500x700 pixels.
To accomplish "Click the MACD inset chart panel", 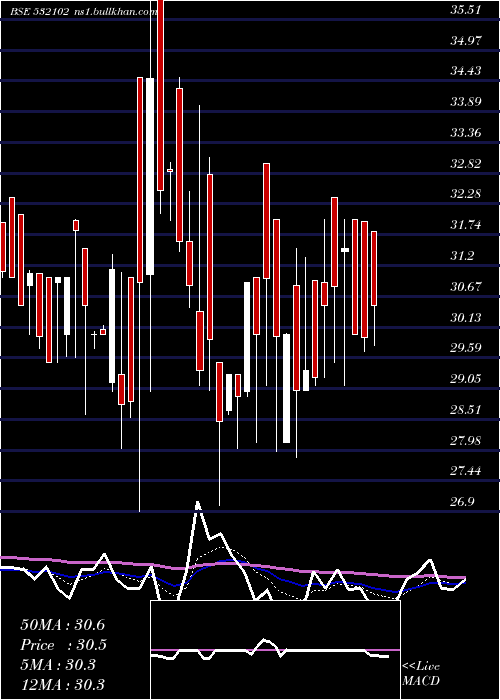I will click(275, 650).
